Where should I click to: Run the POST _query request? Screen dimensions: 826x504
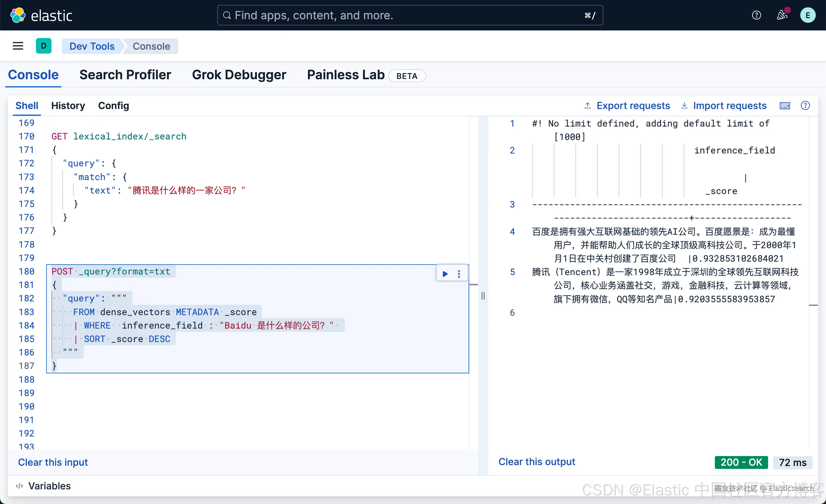tap(445, 274)
